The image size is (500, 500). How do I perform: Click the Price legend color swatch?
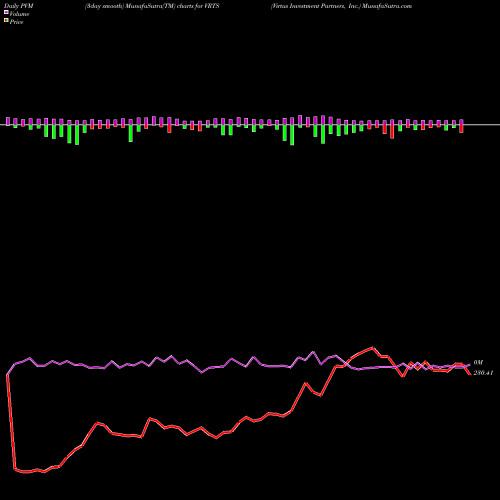[6, 21]
